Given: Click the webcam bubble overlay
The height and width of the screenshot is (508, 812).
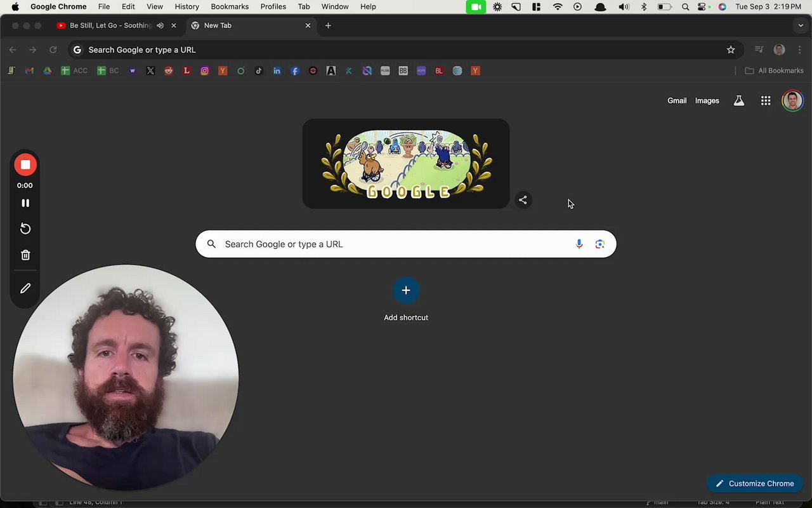Looking at the screenshot, I should coord(126,377).
